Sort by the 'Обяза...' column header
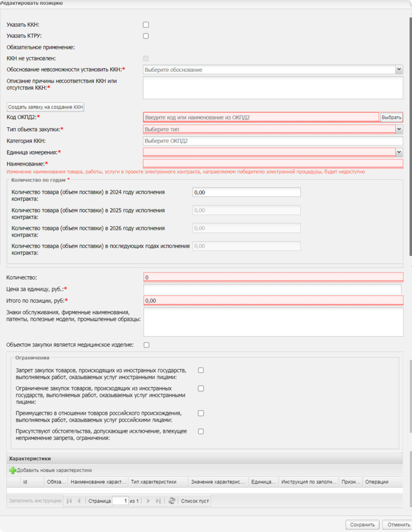Screen dimensions: 412x532 (x=56, y=482)
